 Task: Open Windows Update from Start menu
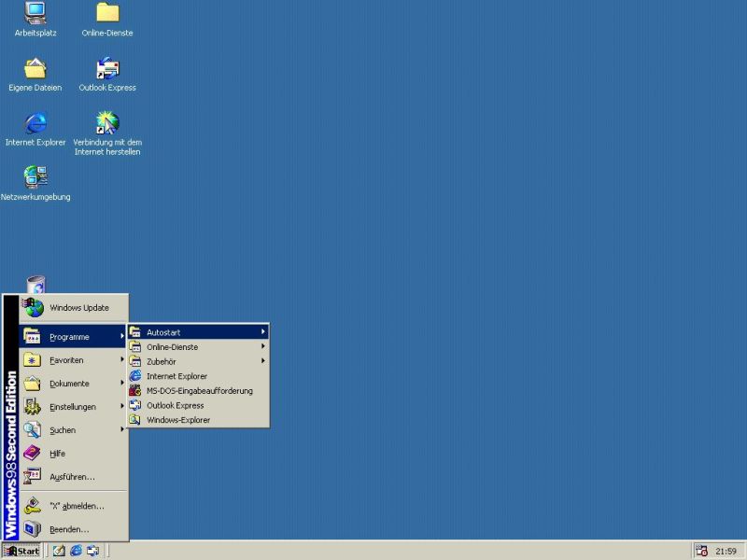74,308
